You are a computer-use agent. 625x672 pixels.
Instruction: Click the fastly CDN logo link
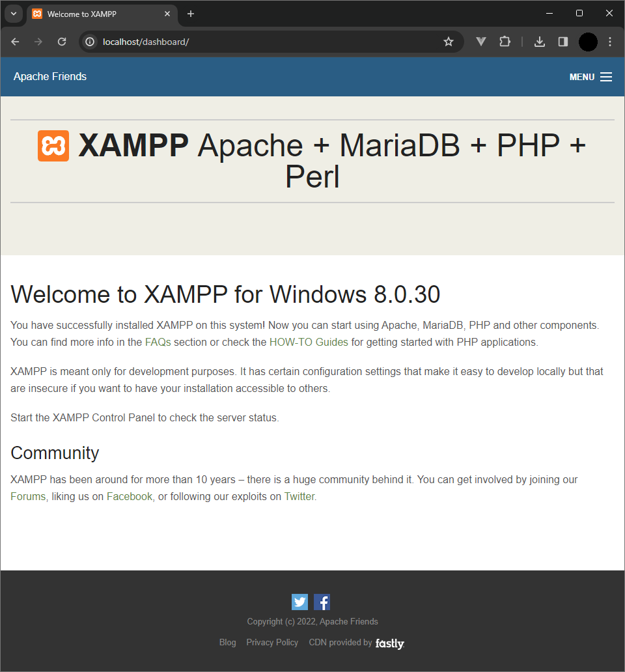390,643
